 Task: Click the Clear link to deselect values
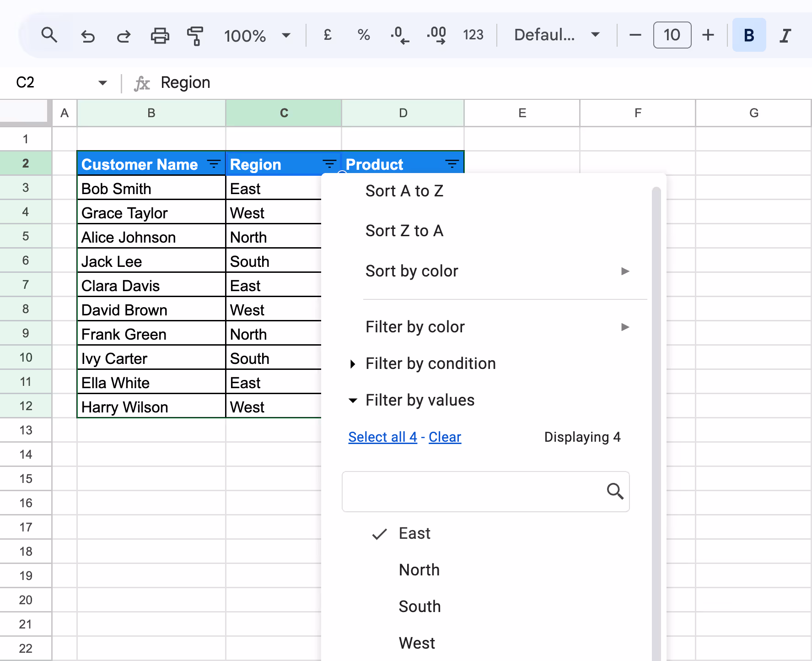point(445,437)
